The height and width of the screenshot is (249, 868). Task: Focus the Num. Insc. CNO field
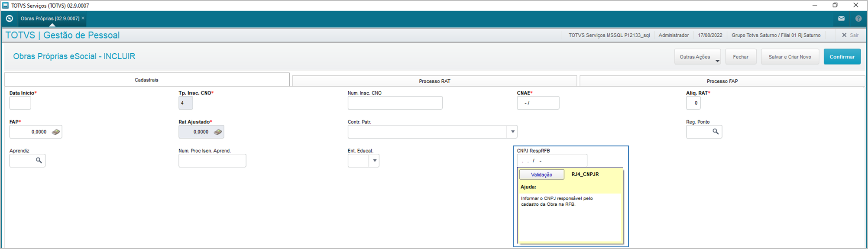pos(395,103)
